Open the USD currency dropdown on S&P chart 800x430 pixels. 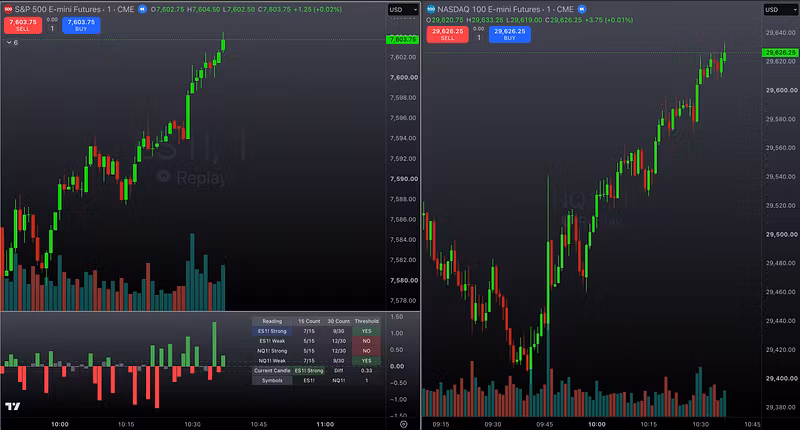[403, 10]
